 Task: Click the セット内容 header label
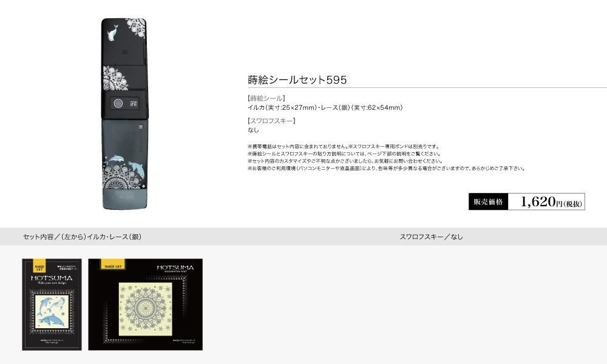coord(38,237)
